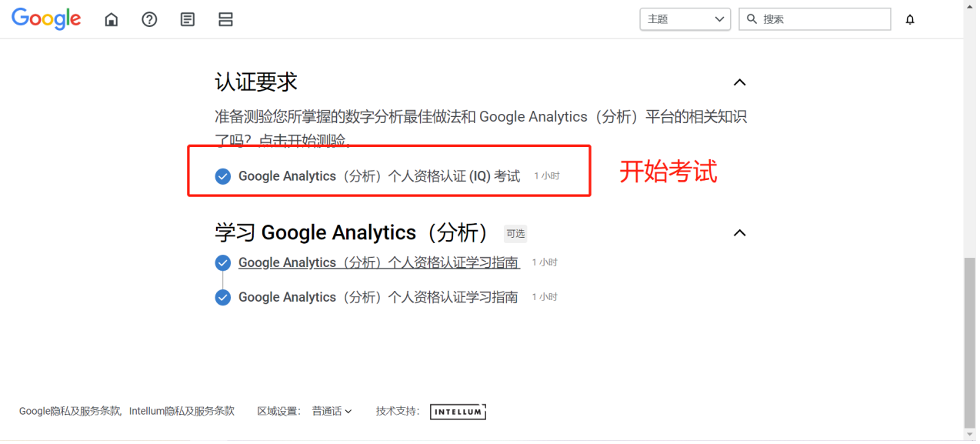Click the checkmark beside the last 学习指南 item
Image resolution: width=980 pixels, height=444 pixels.
point(222,297)
